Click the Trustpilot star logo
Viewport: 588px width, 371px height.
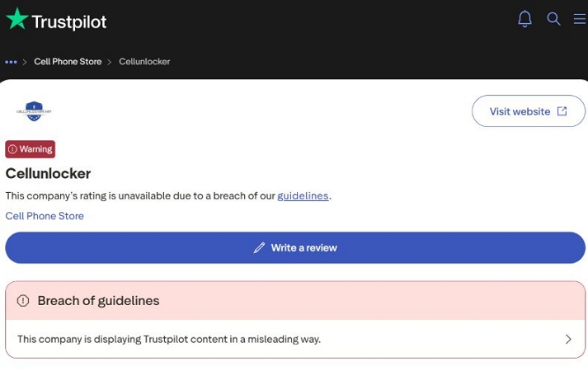coord(17,19)
